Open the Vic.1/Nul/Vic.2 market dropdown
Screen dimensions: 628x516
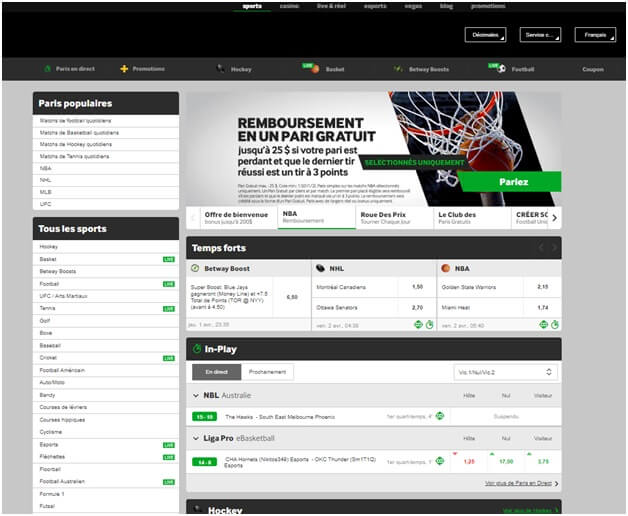pos(505,372)
